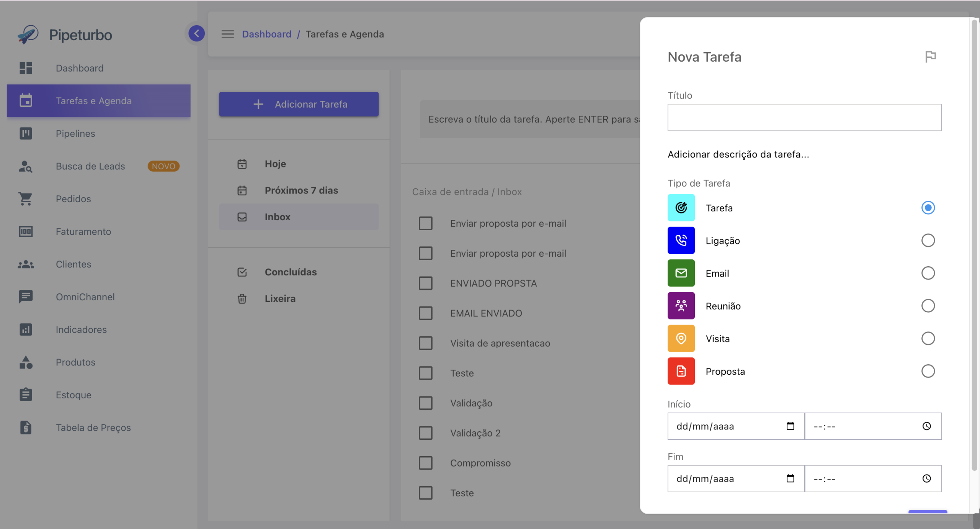
Task: Open the Fim time clock picker icon
Action: pos(926,478)
